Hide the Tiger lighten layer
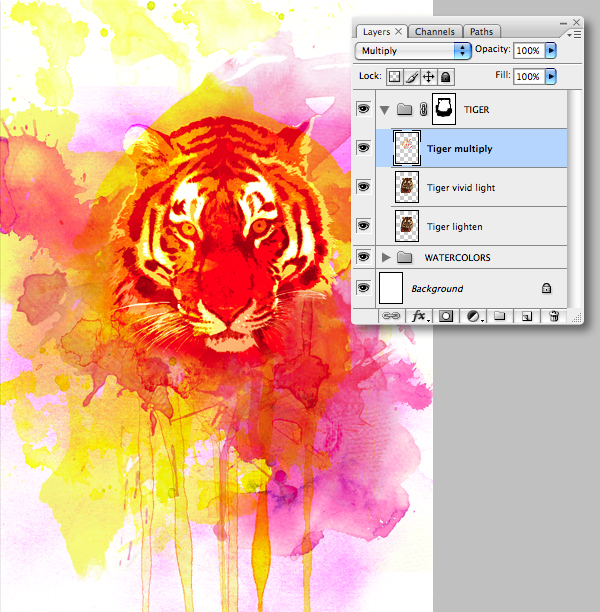The image size is (600, 612). [363, 226]
